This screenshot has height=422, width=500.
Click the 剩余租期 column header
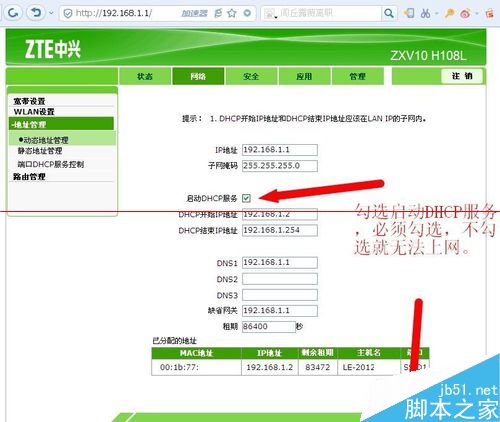click(x=317, y=353)
